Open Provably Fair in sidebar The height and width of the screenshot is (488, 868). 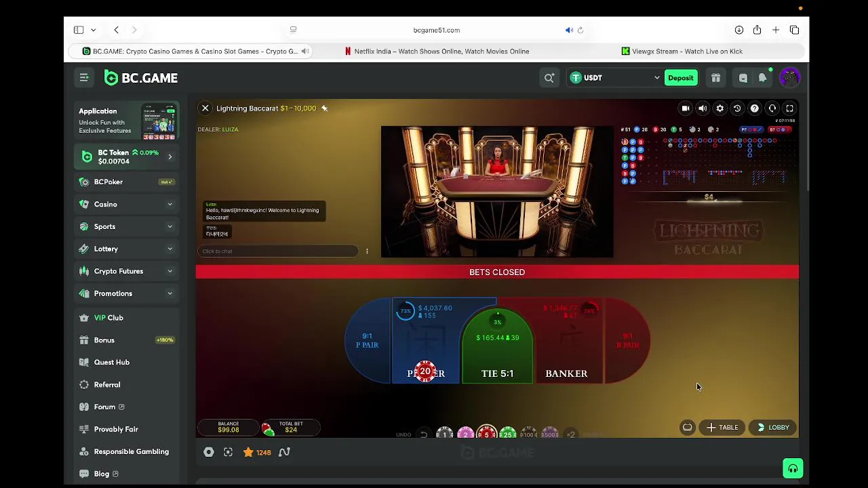127,429
